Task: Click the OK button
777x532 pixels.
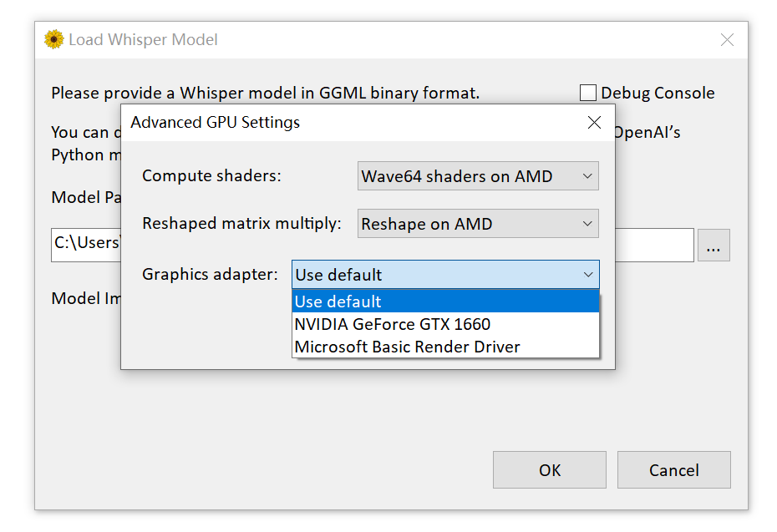Action: (x=549, y=470)
